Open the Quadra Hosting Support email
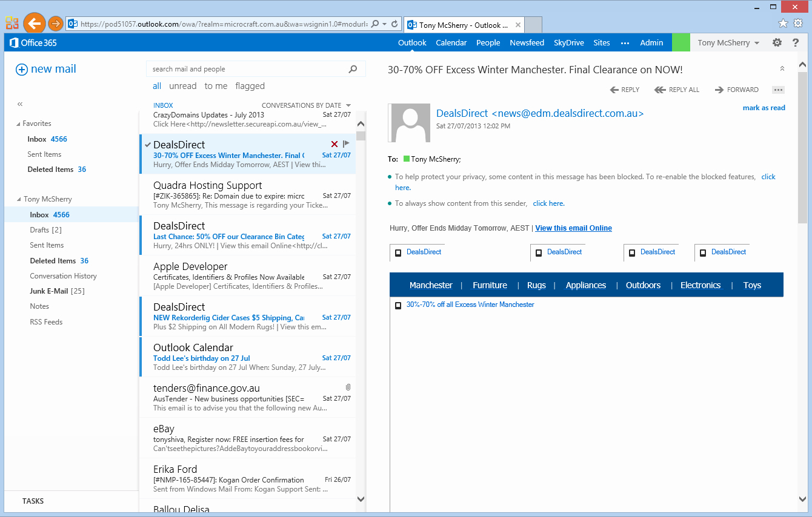The width and height of the screenshot is (812, 517). pyautogui.click(x=247, y=195)
